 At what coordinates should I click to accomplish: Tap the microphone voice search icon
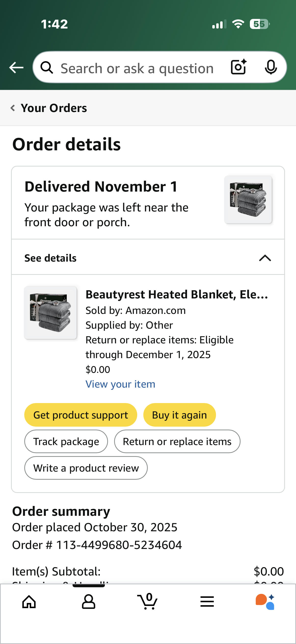(271, 67)
